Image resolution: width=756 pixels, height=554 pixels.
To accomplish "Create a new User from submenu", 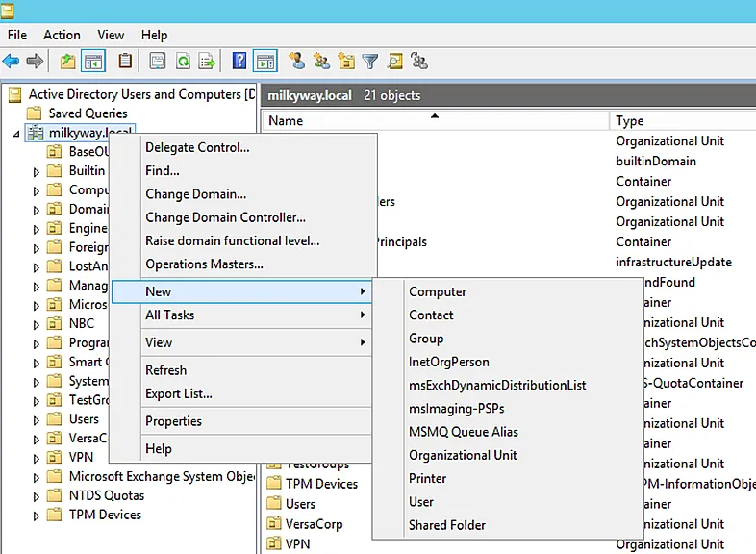I will (508, 502).
